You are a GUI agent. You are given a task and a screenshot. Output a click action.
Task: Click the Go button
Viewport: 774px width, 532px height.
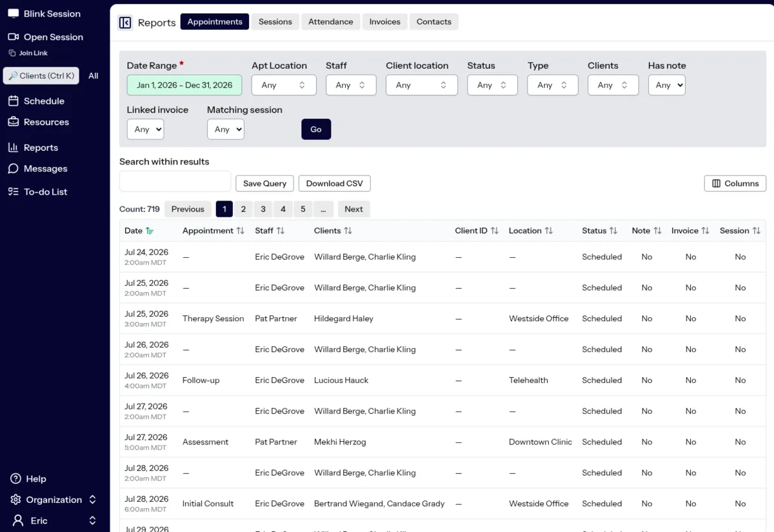(316, 129)
